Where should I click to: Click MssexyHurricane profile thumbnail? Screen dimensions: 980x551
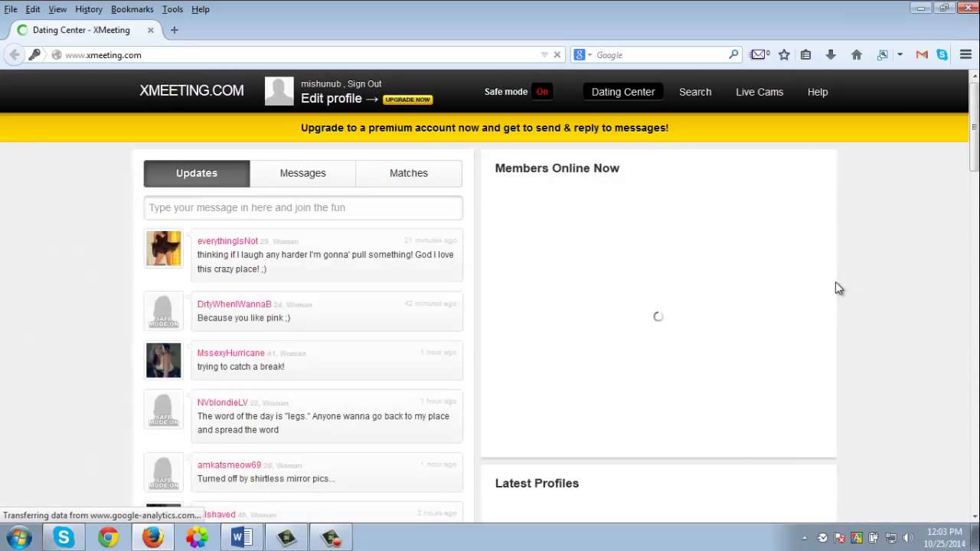(x=164, y=360)
